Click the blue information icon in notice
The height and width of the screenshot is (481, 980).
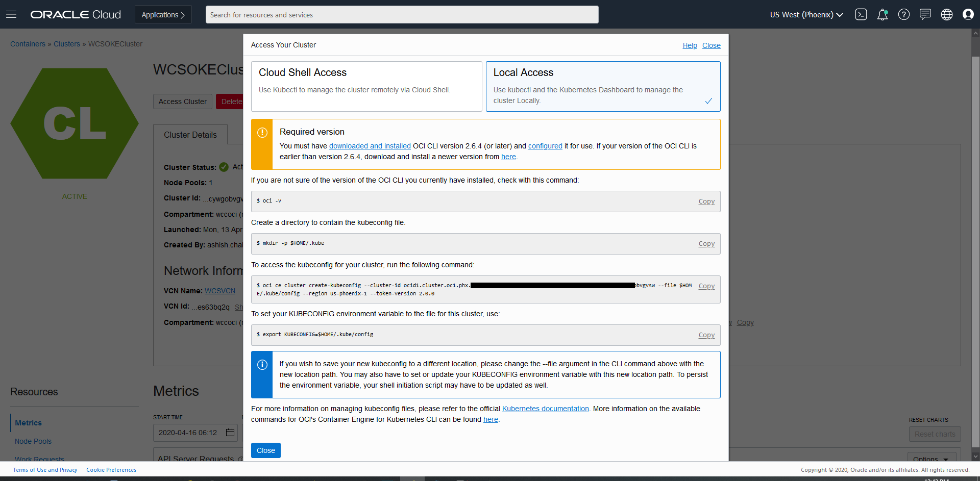tap(262, 365)
